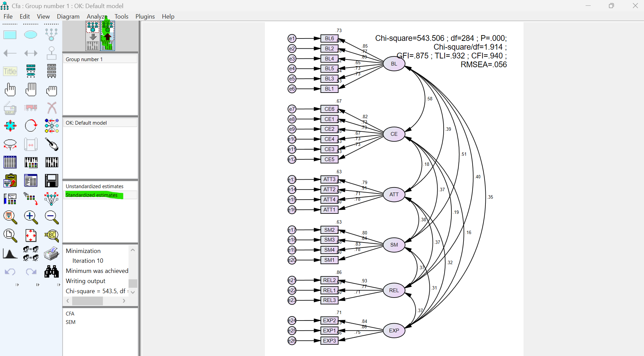
Task: Activate the Reflect indicators tool
Action: (x=51, y=126)
